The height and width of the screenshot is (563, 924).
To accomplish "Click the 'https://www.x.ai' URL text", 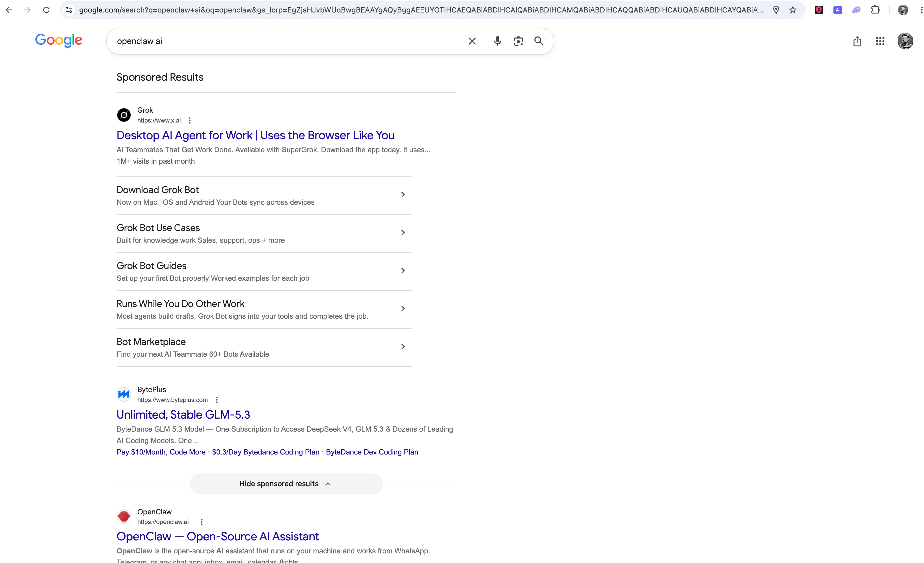I will point(159,120).
